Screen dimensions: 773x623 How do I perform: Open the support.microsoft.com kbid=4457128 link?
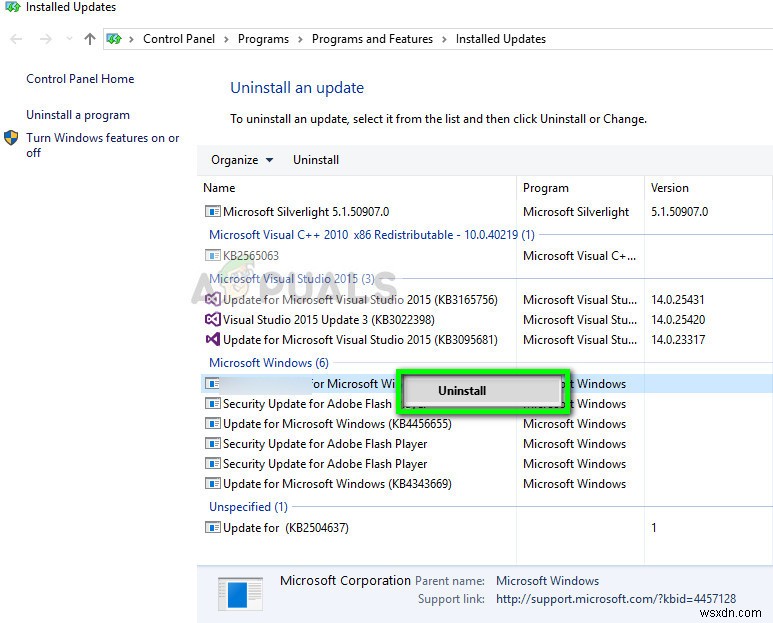[616, 599]
